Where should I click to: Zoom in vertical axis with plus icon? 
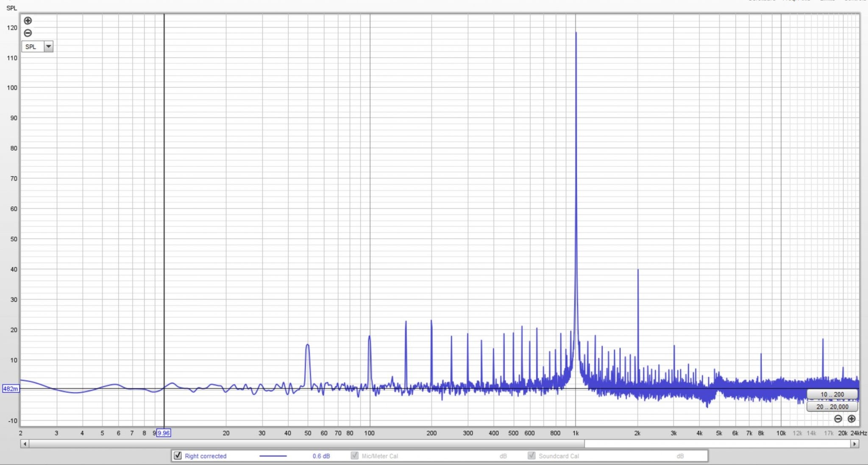pyautogui.click(x=28, y=20)
